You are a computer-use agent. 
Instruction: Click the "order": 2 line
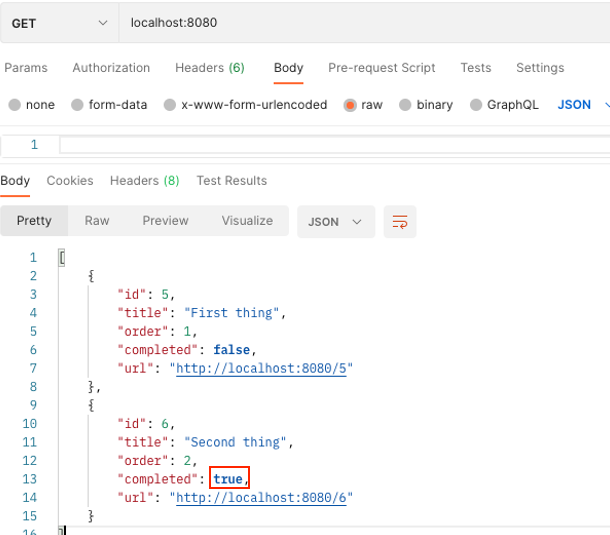[157, 461]
